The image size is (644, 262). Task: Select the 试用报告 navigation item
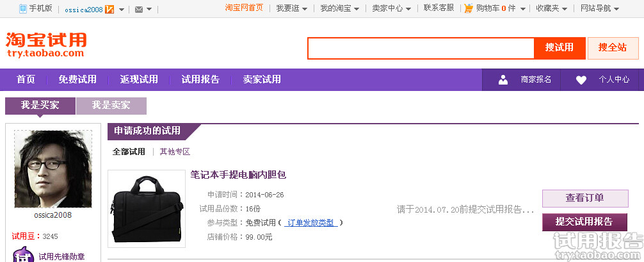(200, 79)
